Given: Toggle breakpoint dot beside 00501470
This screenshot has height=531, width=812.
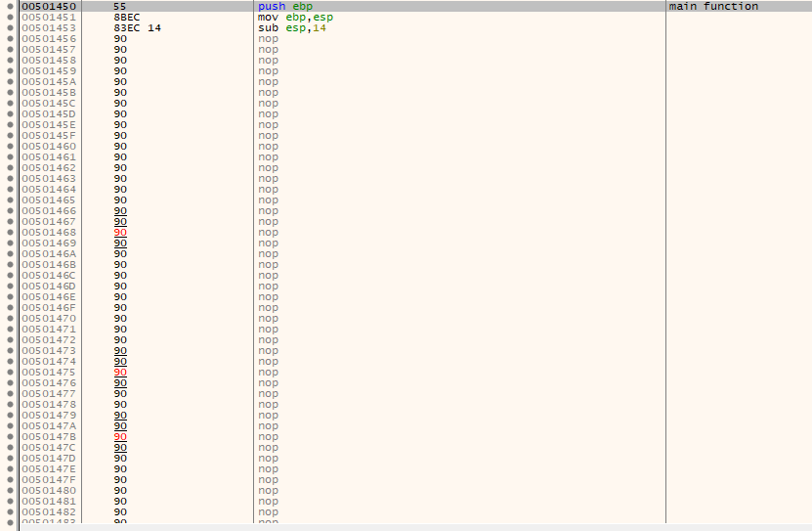Looking at the screenshot, I should click(10, 318).
